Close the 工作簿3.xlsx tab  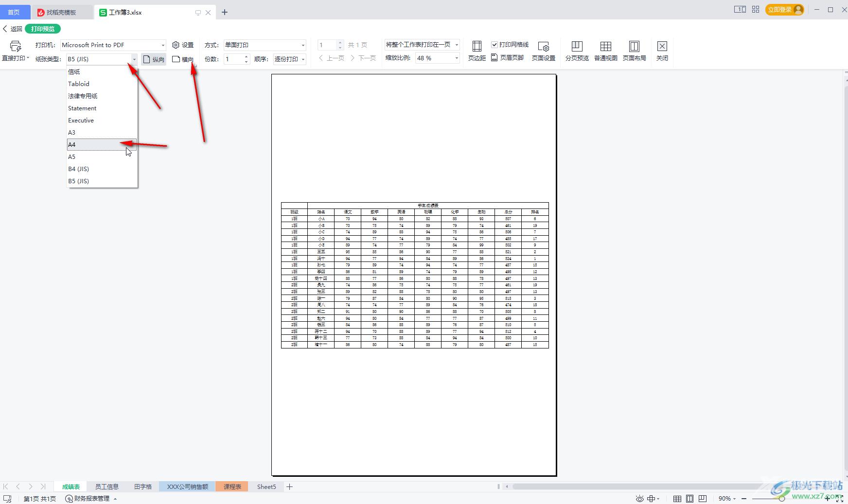tap(208, 13)
